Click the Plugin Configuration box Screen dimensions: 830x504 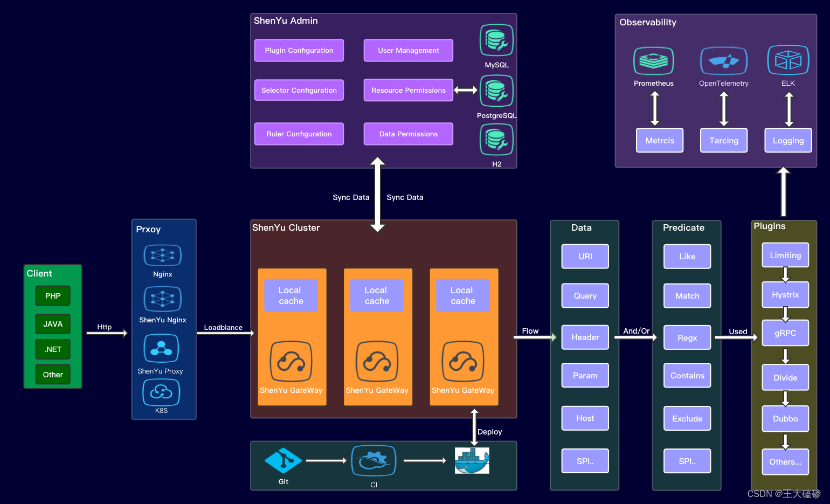(299, 50)
